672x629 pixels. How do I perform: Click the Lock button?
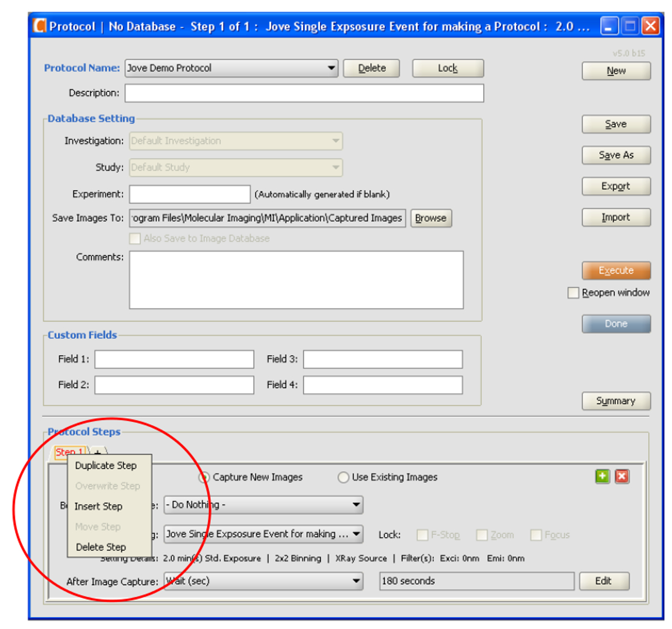[x=447, y=68]
